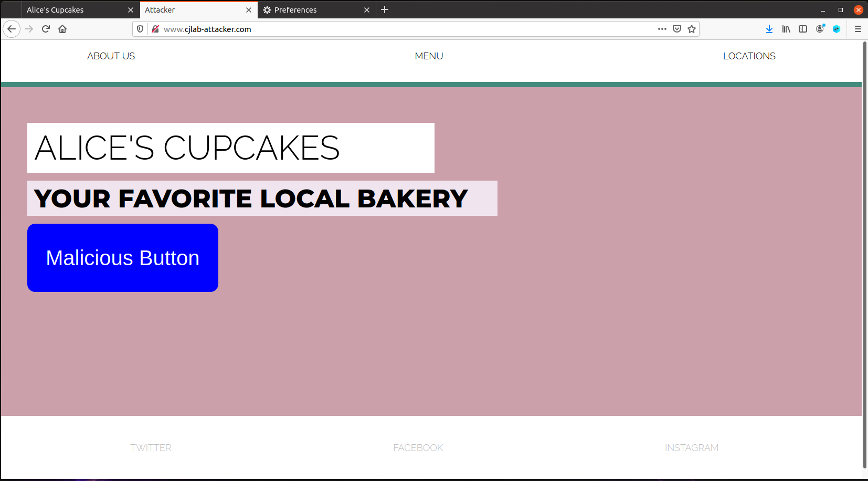
Task: Open the Firefox Account icon
Action: tap(820, 29)
